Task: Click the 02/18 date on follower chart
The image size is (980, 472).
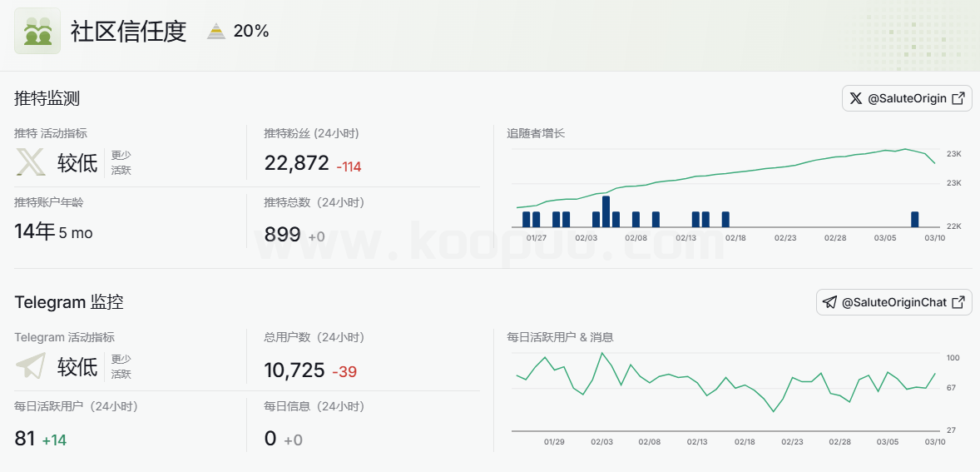Action: (x=735, y=238)
